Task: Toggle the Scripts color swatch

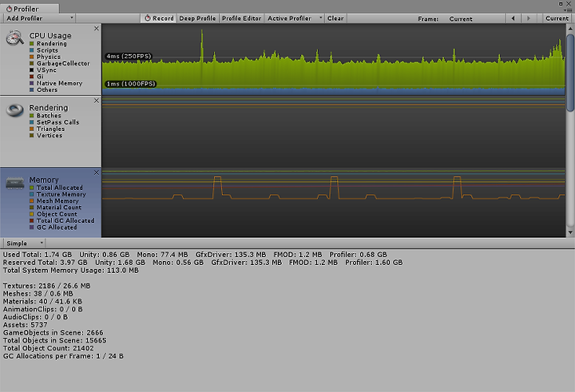Action: (x=31, y=50)
